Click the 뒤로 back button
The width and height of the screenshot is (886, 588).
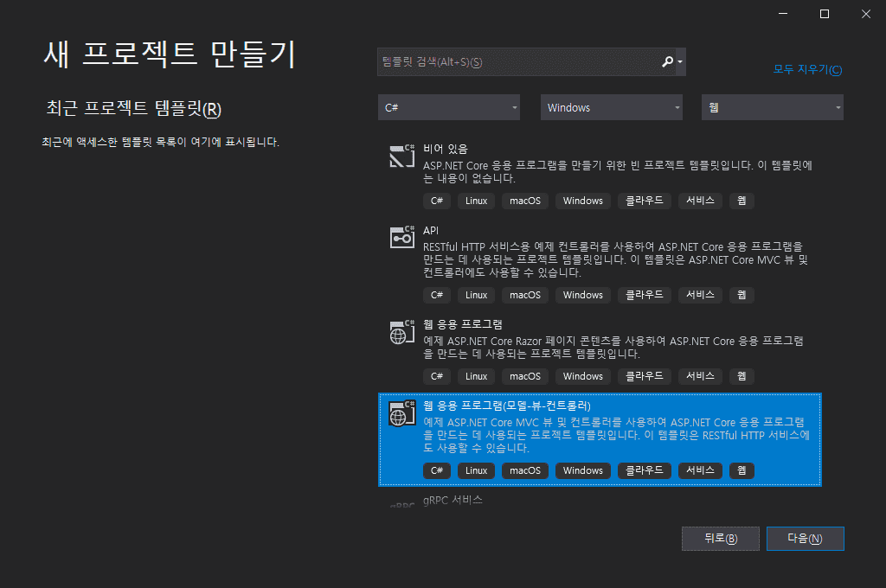pyautogui.click(x=721, y=539)
